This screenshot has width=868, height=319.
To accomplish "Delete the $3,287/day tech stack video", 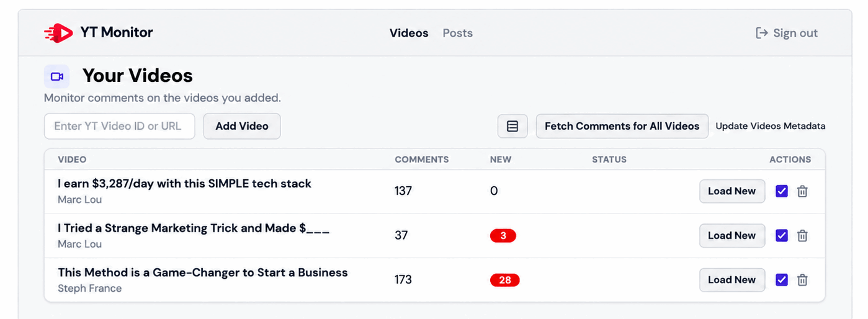I will click(802, 191).
